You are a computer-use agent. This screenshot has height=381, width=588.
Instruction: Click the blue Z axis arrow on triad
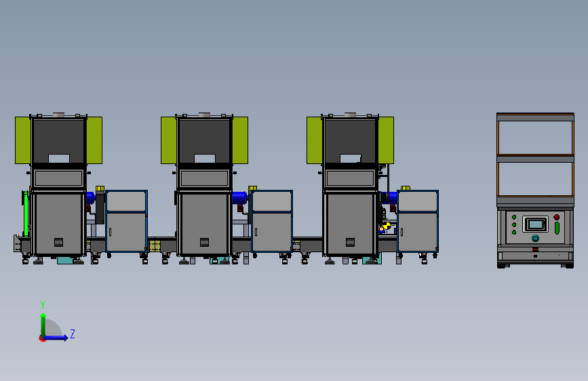click(x=56, y=338)
